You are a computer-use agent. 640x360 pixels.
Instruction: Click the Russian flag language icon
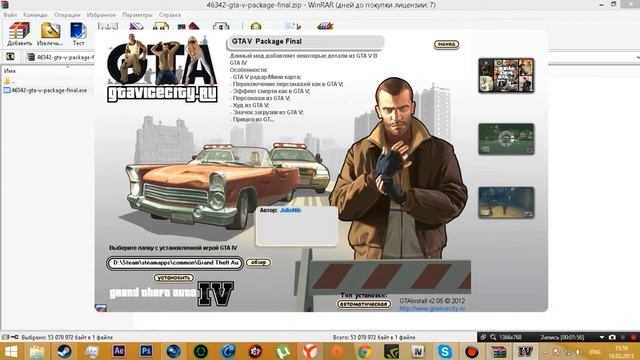tap(101, 308)
